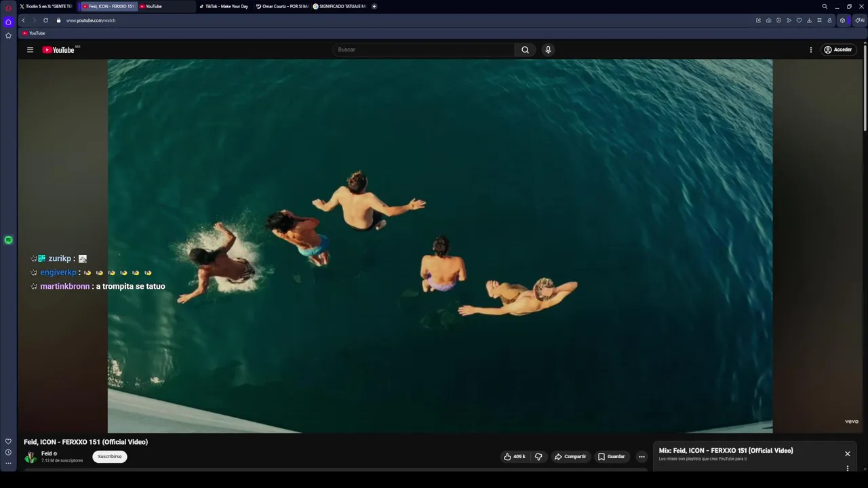This screenshot has height=488, width=868.
Task: Start voice search with the microphone
Action: coord(548,49)
